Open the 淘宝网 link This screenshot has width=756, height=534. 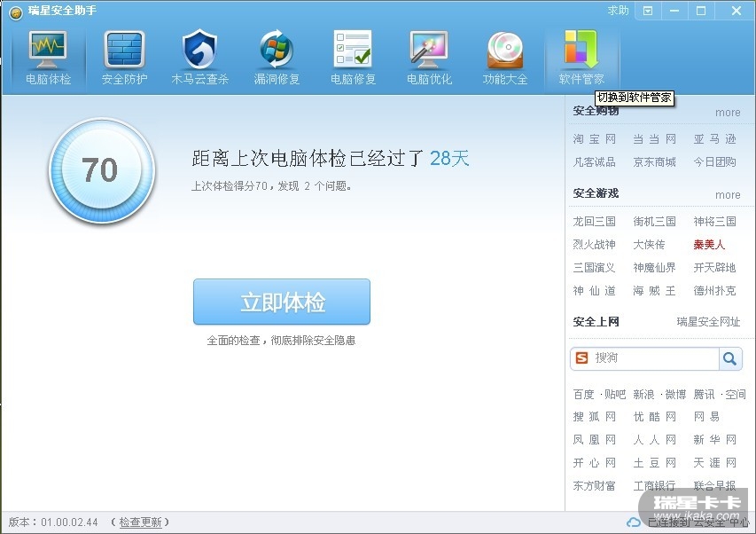[x=594, y=139]
